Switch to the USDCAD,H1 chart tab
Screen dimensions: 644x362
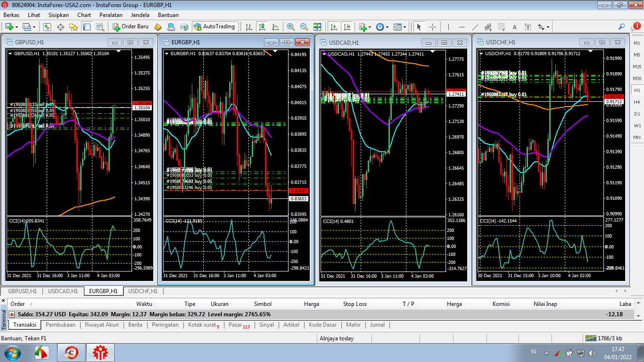point(63,291)
